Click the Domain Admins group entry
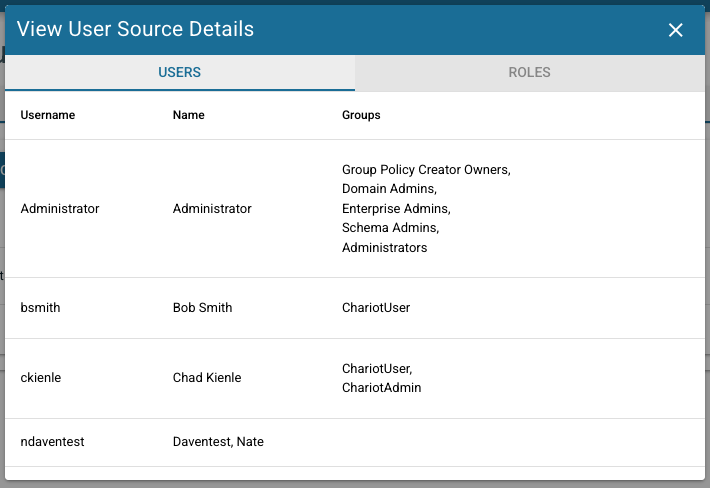710x488 pixels. [x=389, y=189]
